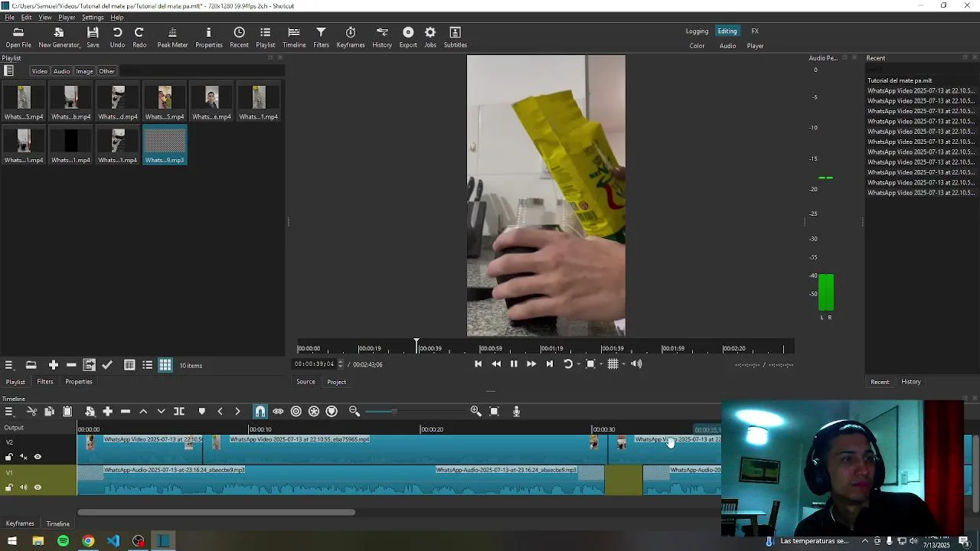Viewport: 980px width, 551px height.
Task: Go to the next marker arrow
Action: coord(237,412)
